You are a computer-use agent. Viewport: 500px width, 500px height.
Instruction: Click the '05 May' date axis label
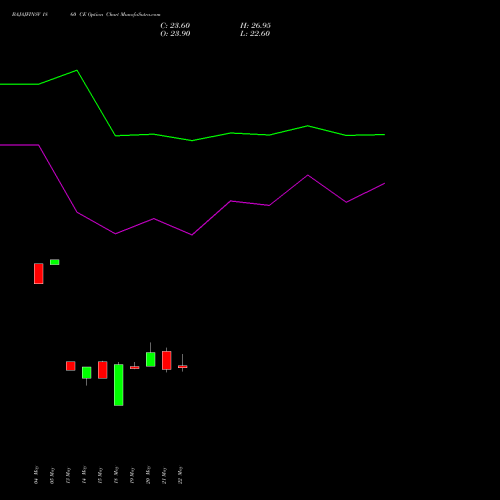(52, 475)
